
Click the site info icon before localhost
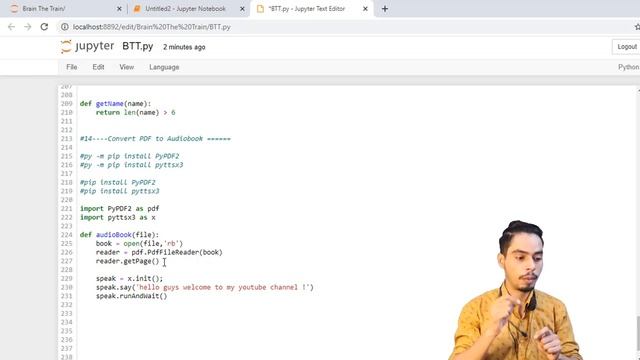click(64, 27)
